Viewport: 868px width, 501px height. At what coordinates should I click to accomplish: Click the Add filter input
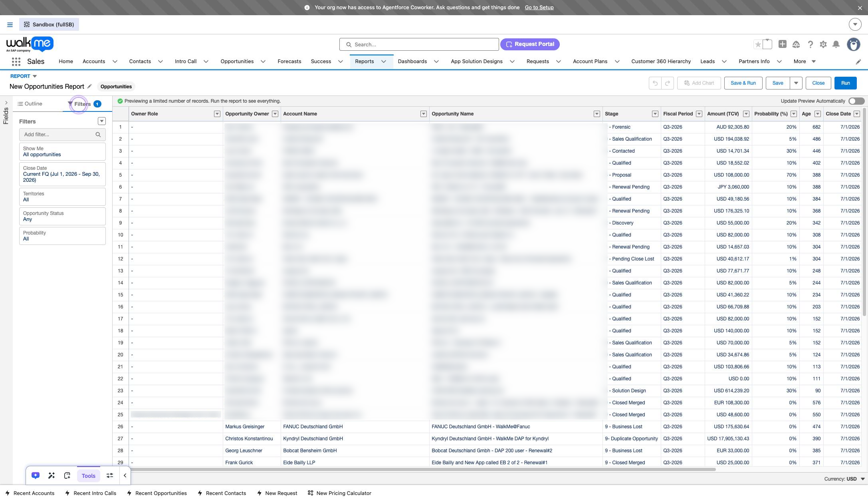coord(62,135)
